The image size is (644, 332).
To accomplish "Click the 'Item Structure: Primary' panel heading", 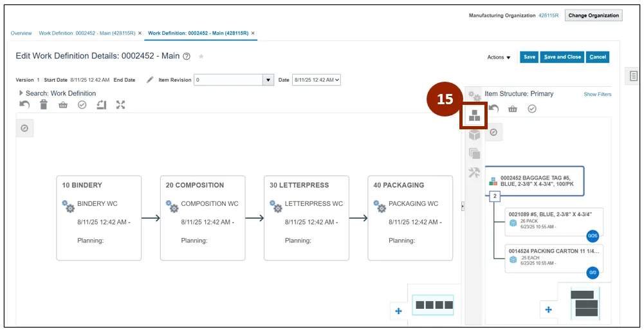I will tap(519, 94).
